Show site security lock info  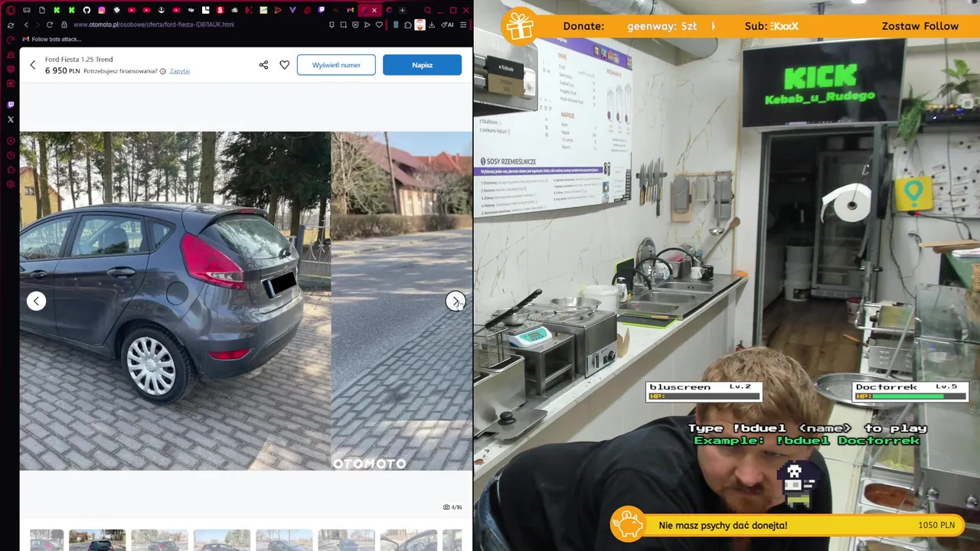(64, 24)
